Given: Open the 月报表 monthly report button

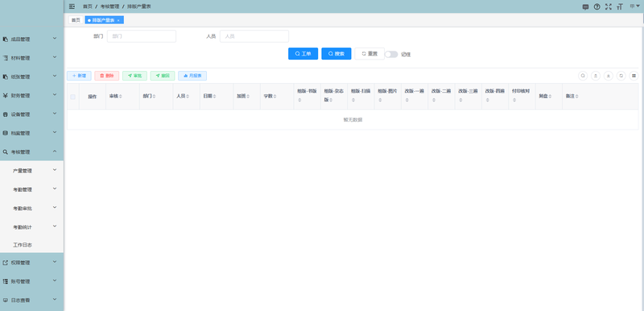Looking at the screenshot, I should point(192,76).
